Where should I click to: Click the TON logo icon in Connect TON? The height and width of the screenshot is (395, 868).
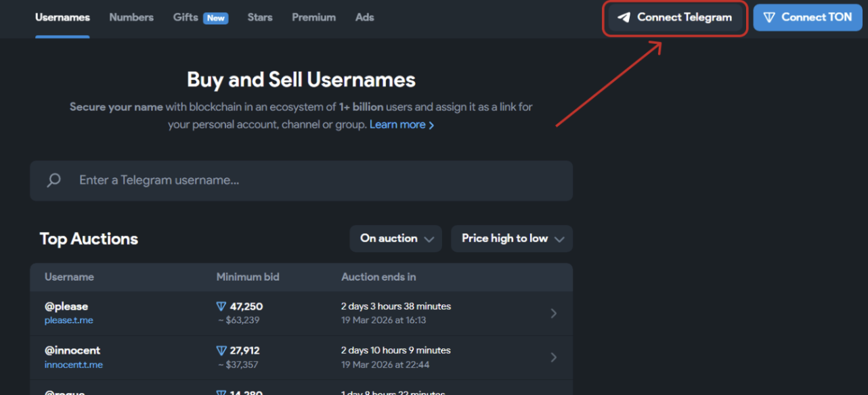768,18
